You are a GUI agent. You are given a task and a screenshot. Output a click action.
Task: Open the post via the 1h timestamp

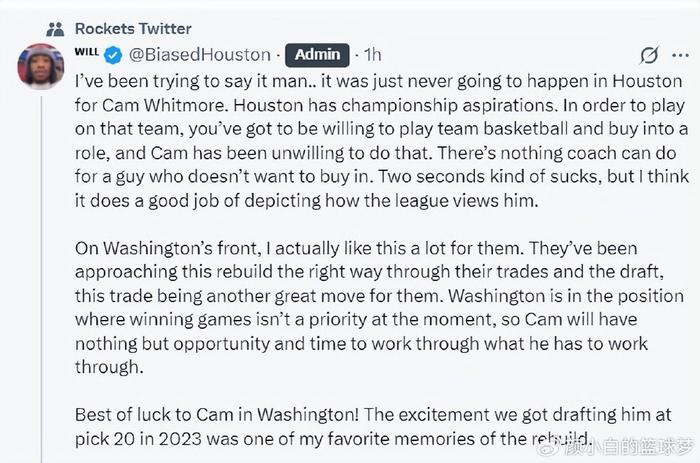tap(371, 54)
